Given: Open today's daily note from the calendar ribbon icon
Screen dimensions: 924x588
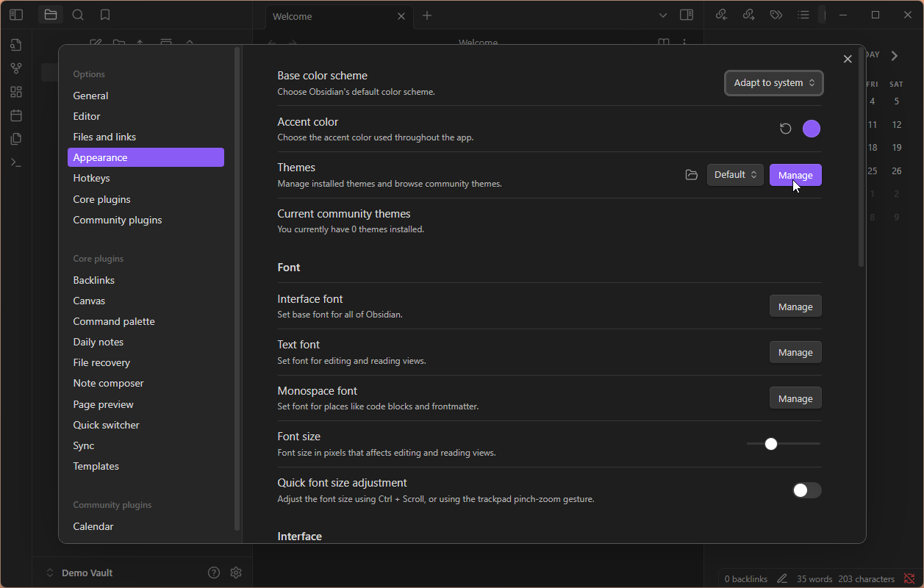Looking at the screenshot, I should (16, 115).
